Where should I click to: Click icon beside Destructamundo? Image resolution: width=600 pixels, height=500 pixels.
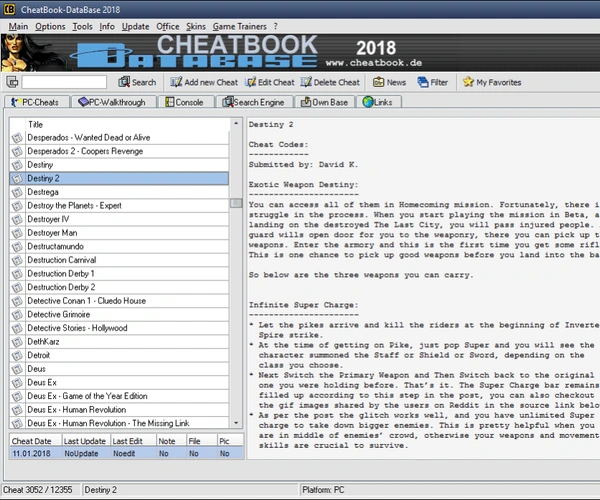click(x=17, y=246)
